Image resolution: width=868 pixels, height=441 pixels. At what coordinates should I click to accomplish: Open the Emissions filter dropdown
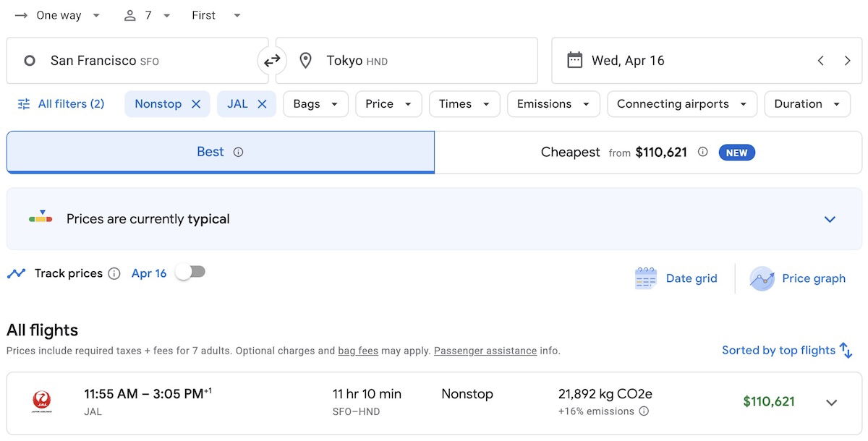(x=553, y=104)
